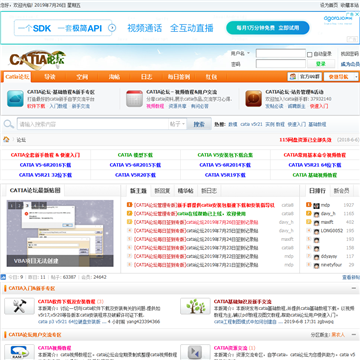Select slide 5 in the image slideshow

[x=43, y=205]
